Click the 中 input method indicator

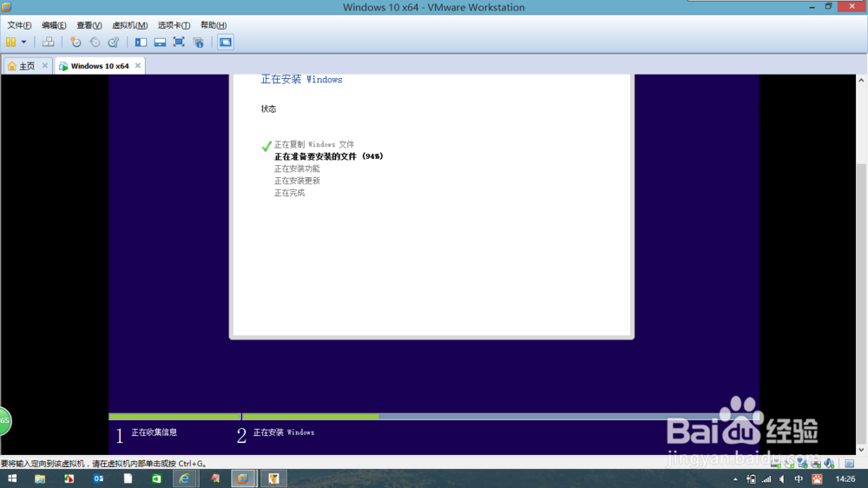pos(799,479)
